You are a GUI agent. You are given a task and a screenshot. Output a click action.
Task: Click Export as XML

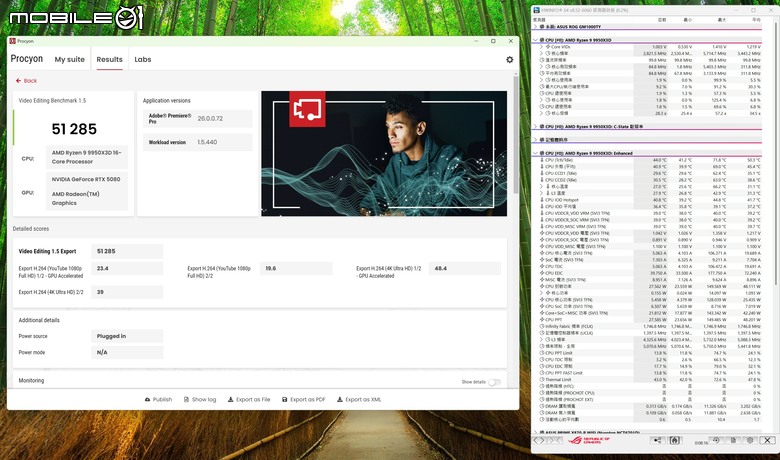click(x=359, y=399)
